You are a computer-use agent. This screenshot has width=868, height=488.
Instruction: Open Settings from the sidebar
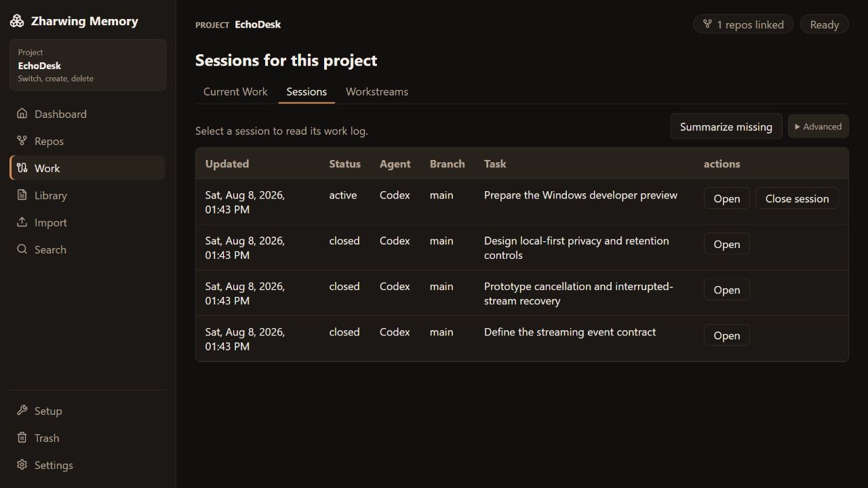point(87,465)
